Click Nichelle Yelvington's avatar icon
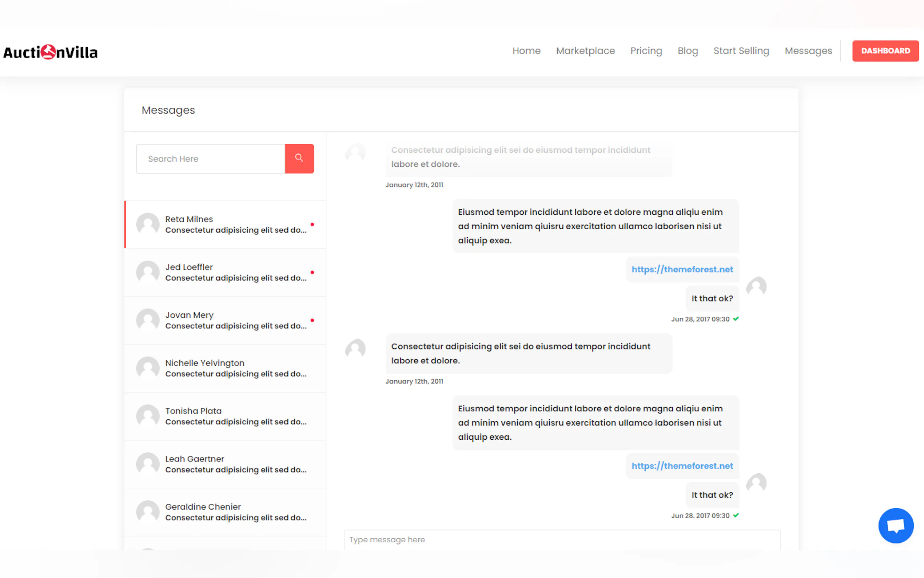924x578 pixels. [x=148, y=368]
